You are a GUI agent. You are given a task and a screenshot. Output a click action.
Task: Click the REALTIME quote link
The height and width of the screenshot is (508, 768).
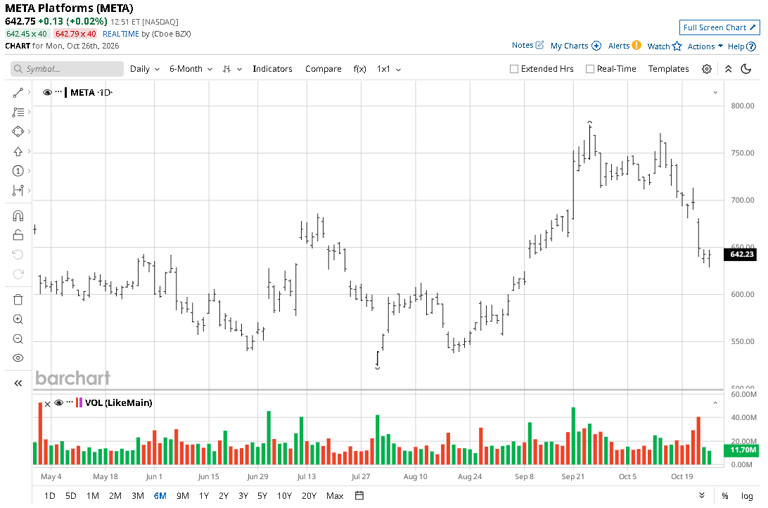click(x=120, y=34)
